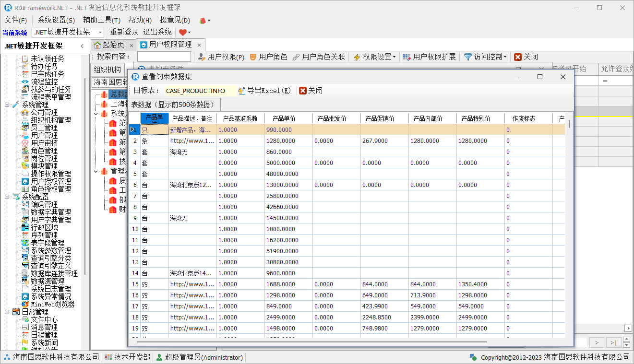This screenshot has height=364, width=634.
Task: Click the Export Excel icon in dialog
Action: [242, 91]
